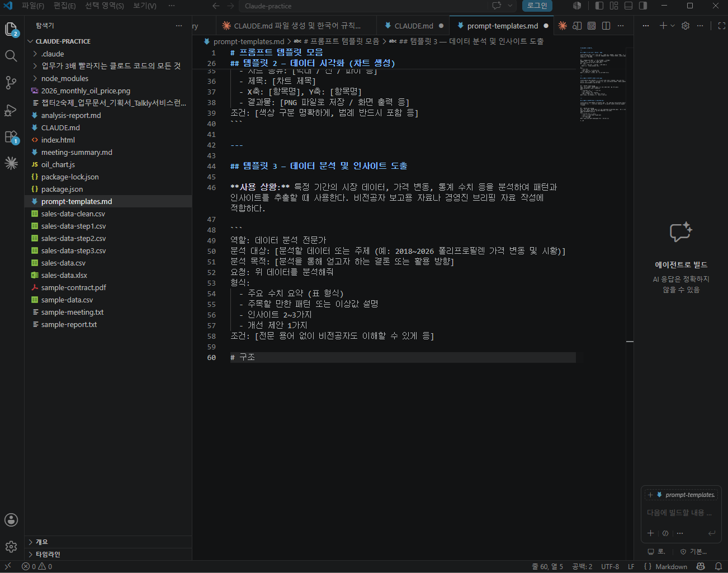Screen dimensions: 728x573
Task: Open the dropdown arrow beside the title bar chat icon
Action: [510, 6]
